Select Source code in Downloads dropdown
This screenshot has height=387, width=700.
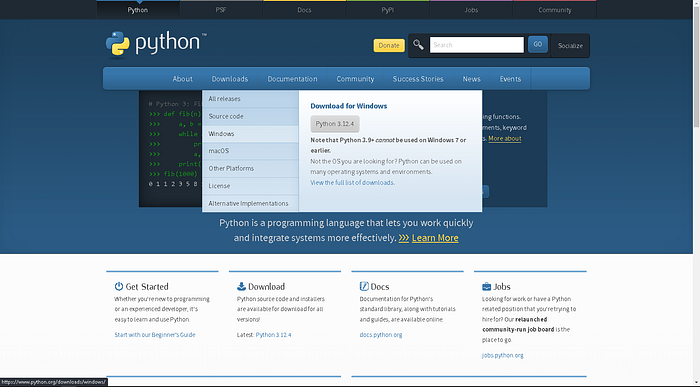point(250,116)
